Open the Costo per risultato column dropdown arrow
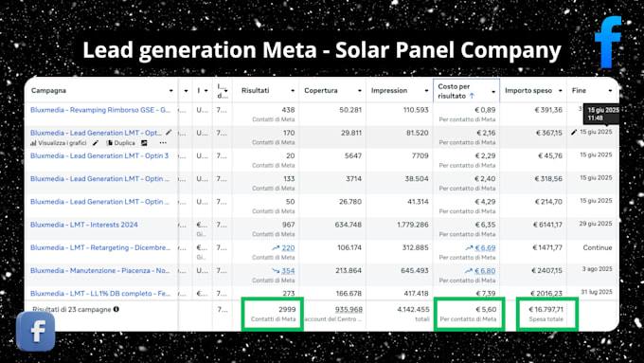The image size is (644, 363). coord(493,92)
